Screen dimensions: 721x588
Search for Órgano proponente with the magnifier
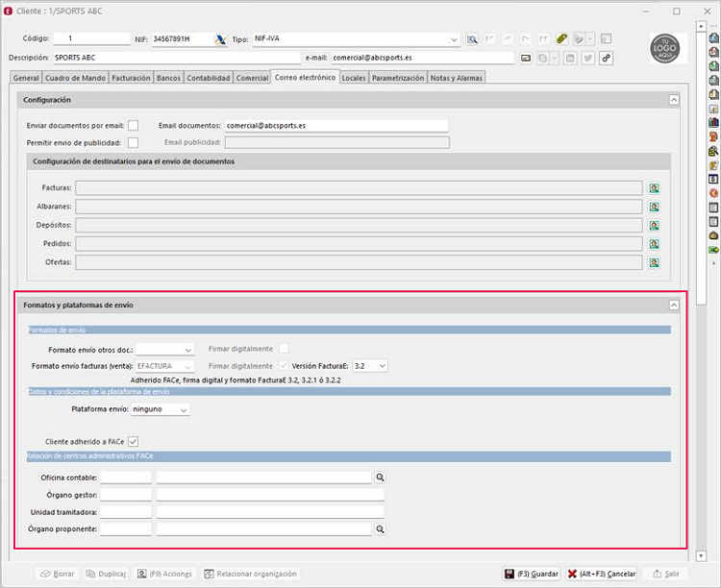pyautogui.click(x=380, y=529)
